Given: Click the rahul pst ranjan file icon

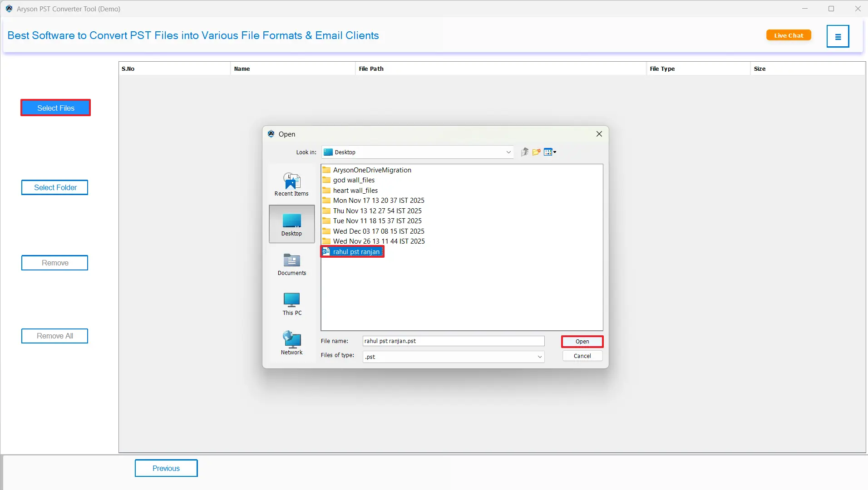Looking at the screenshot, I should [x=326, y=252].
